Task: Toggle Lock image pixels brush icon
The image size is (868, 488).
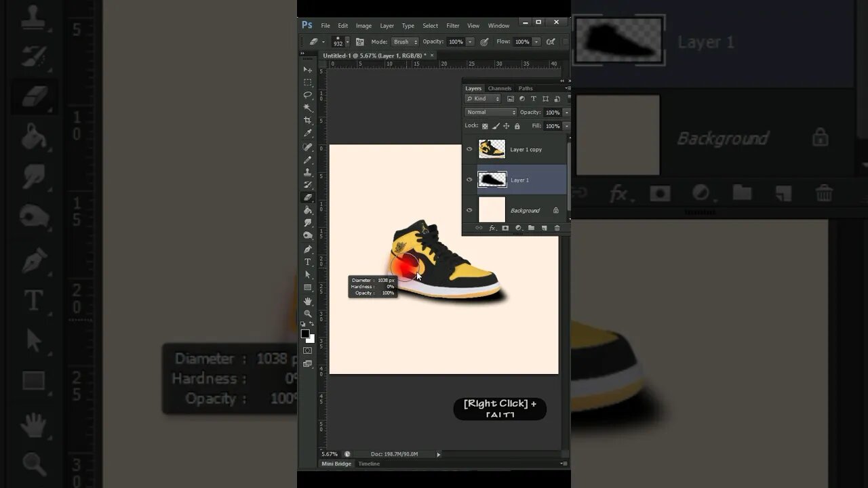Action: pyautogui.click(x=496, y=126)
